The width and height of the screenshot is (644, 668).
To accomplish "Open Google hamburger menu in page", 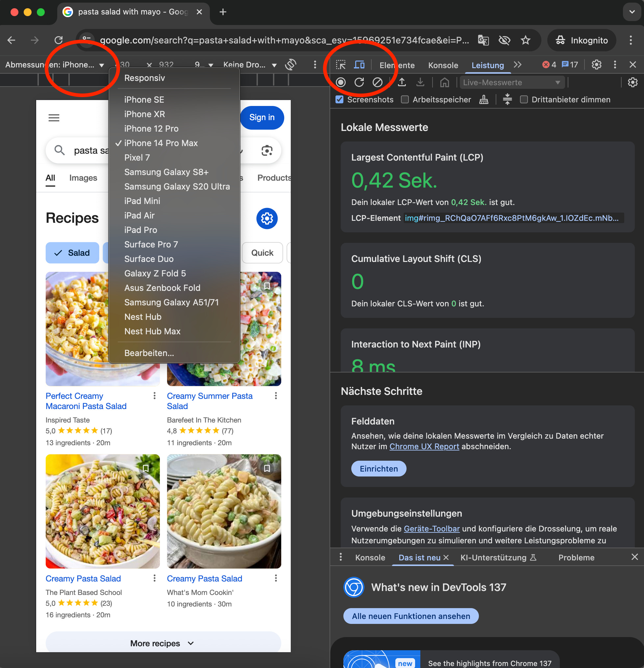I will [54, 118].
